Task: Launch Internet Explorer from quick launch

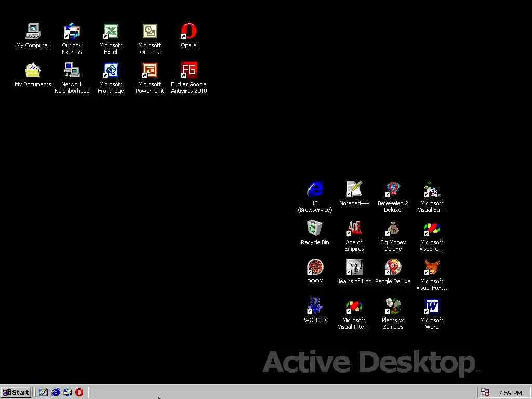Action: coord(56,393)
